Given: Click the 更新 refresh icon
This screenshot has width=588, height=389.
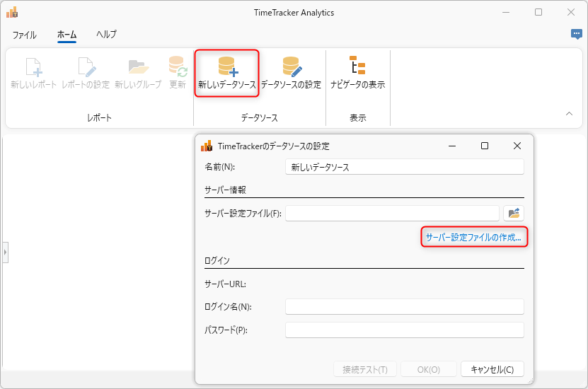Looking at the screenshot, I should click(178, 67).
